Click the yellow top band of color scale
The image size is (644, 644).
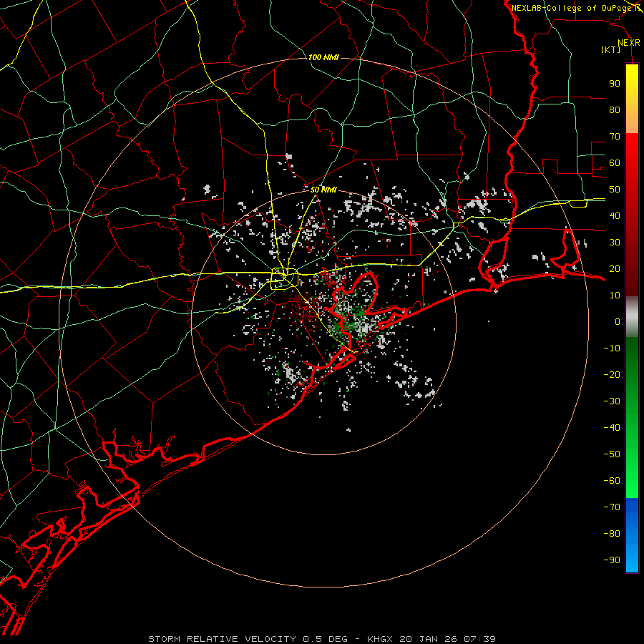[x=632, y=99]
